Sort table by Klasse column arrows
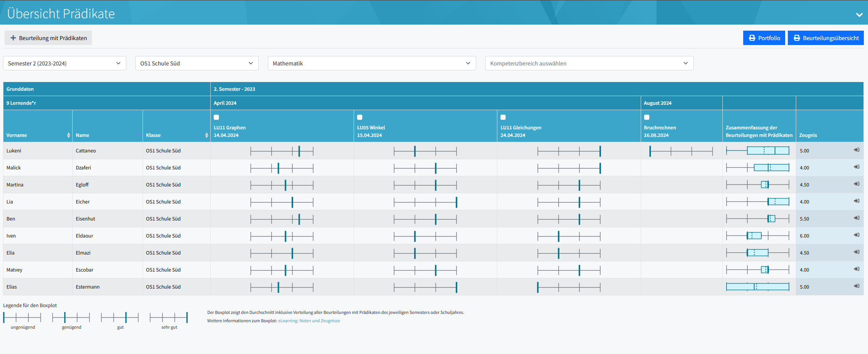This screenshot has height=354, width=868. tap(207, 135)
